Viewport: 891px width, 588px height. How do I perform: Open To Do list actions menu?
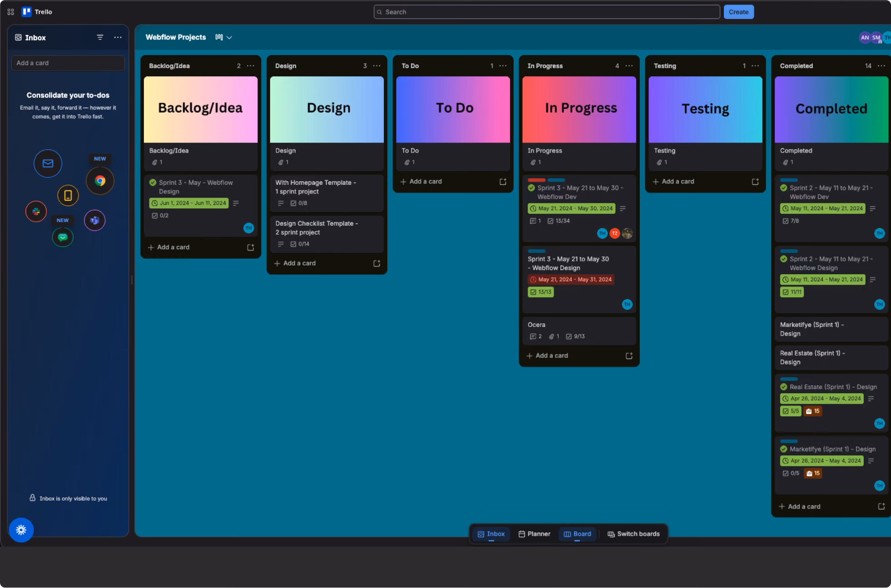click(503, 66)
